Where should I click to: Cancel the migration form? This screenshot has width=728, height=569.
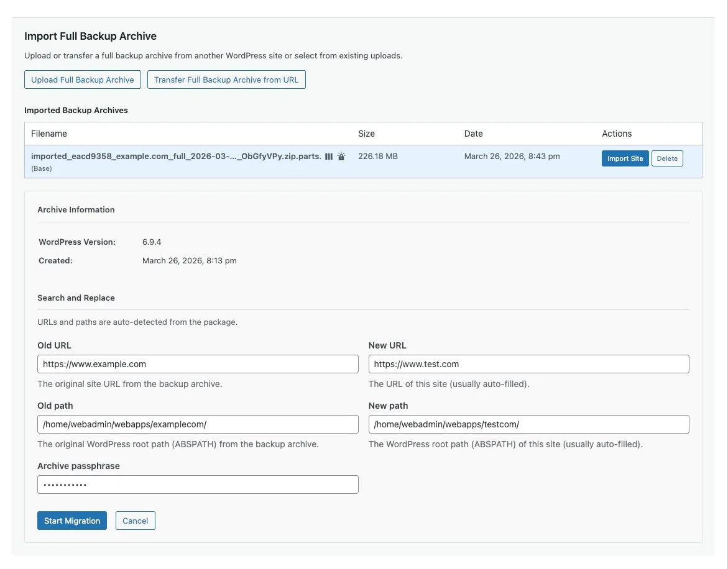click(x=135, y=521)
